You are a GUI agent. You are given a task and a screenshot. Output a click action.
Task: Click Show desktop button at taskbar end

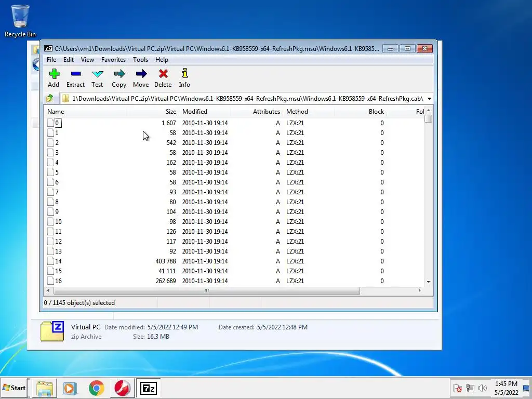(x=526, y=388)
